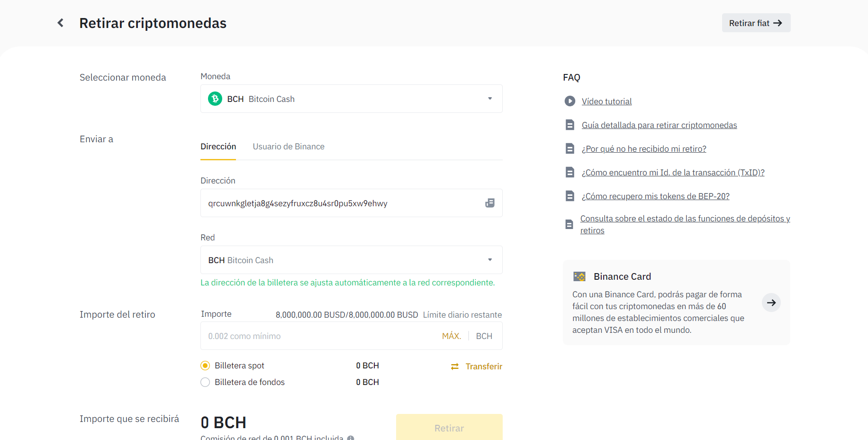Open ¿Por qué no he recibido mi retiro?
This screenshot has width=868, height=440.
pyautogui.click(x=644, y=149)
